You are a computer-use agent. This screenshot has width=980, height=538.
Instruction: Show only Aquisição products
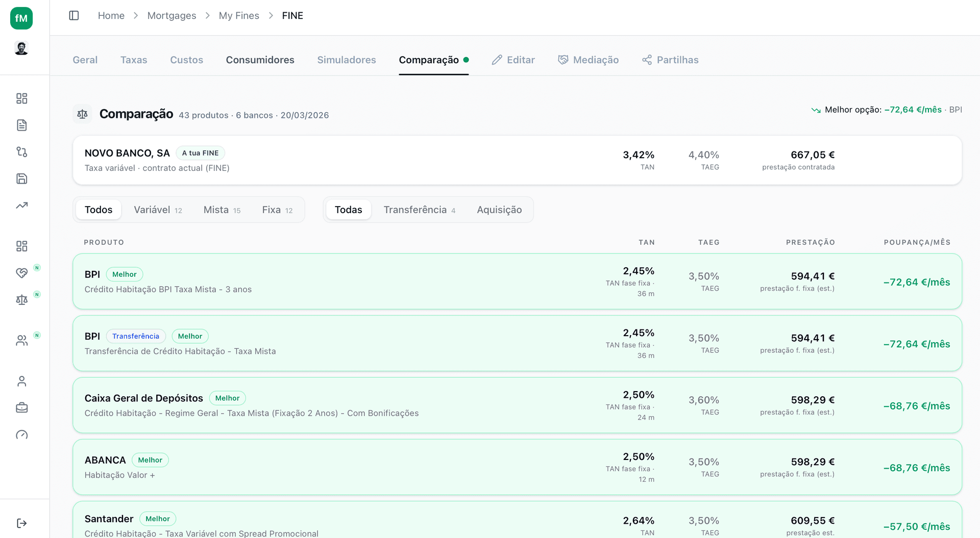pos(499,210)
